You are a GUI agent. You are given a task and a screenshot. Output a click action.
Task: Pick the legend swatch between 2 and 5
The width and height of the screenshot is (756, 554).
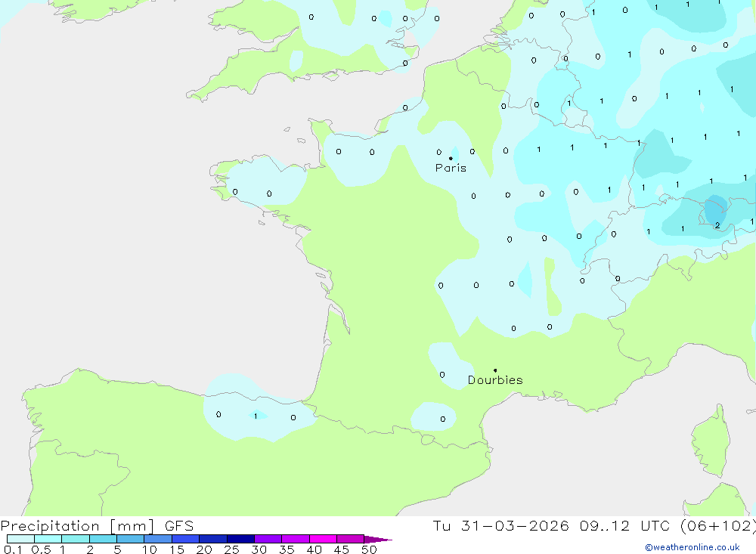tap(103, 539)
